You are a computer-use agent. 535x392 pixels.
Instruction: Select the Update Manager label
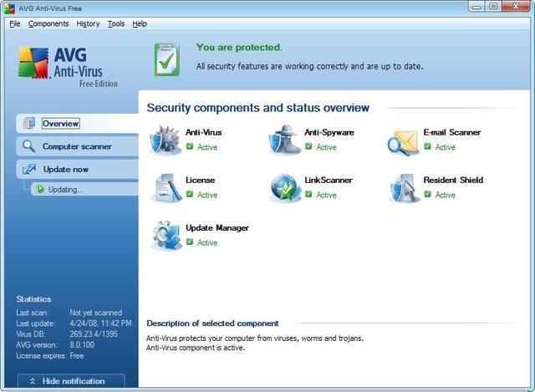point(217,228)
